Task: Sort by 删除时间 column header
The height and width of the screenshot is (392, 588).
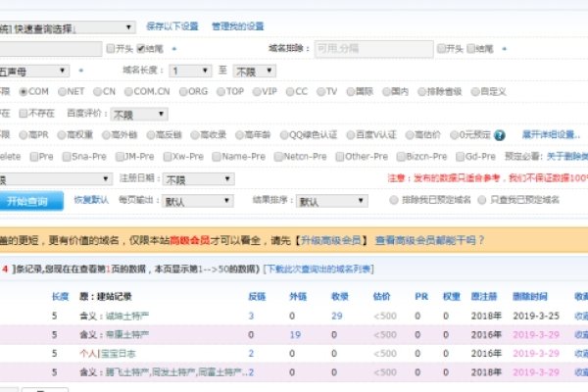Action: (530, 297)
